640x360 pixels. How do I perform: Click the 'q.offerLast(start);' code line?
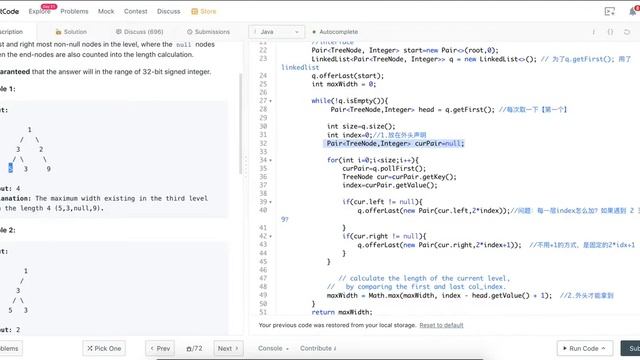[347, 76]
